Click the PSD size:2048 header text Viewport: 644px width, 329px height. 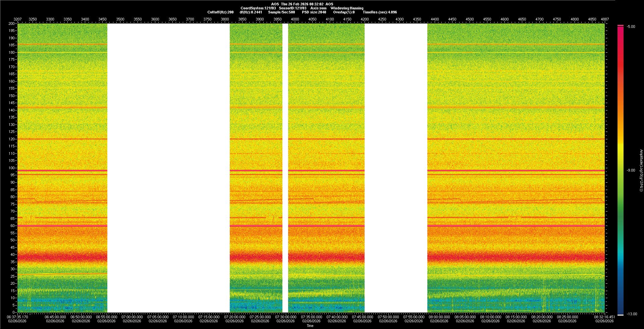314,12
